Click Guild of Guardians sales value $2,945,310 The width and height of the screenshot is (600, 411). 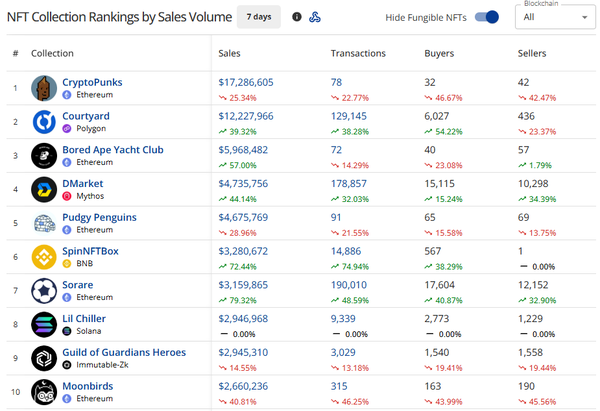click(243, 352)
